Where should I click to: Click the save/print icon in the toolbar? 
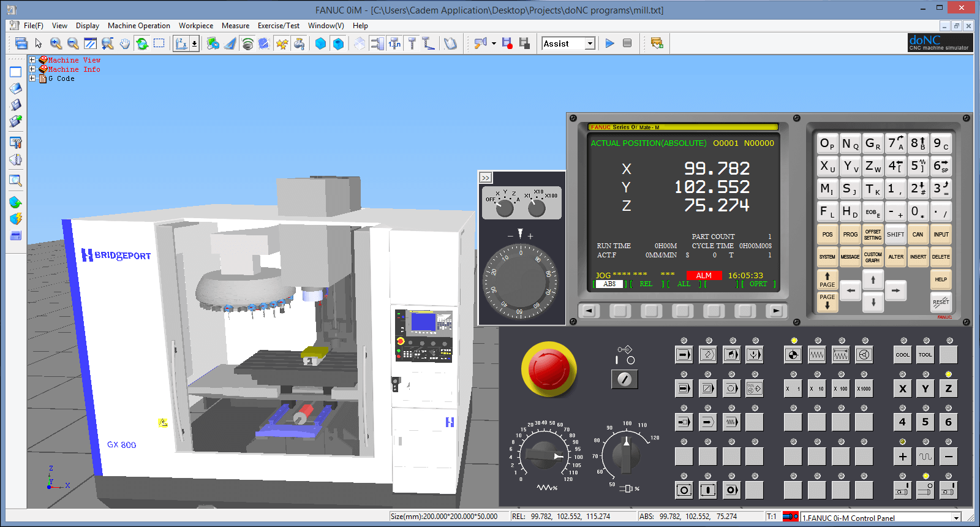pyautogui.click(x=21, y=44)
